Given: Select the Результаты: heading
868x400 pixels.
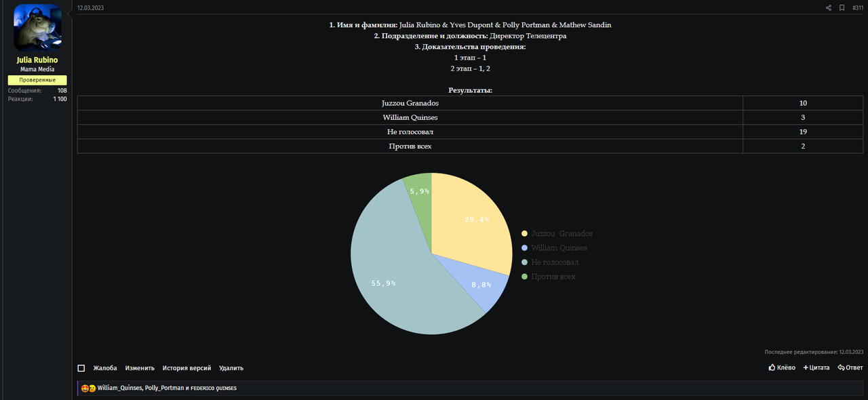Looking at the screenshot, I should pyautogui.click(x=470, y=90).
